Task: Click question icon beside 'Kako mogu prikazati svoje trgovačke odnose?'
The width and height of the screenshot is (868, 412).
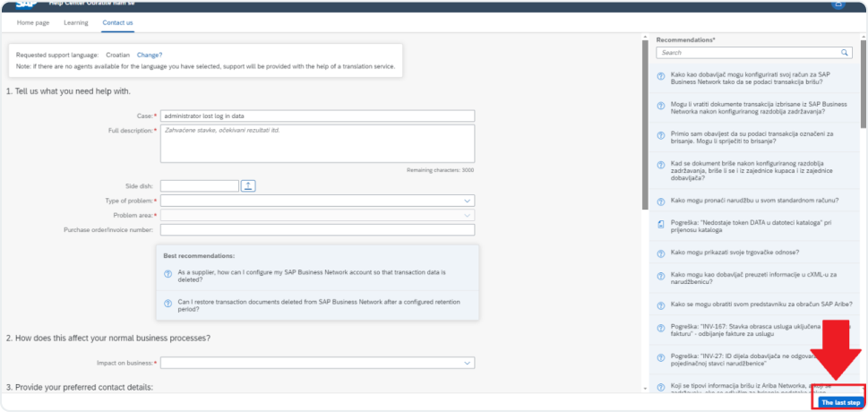Action: (x=661, y=252)
